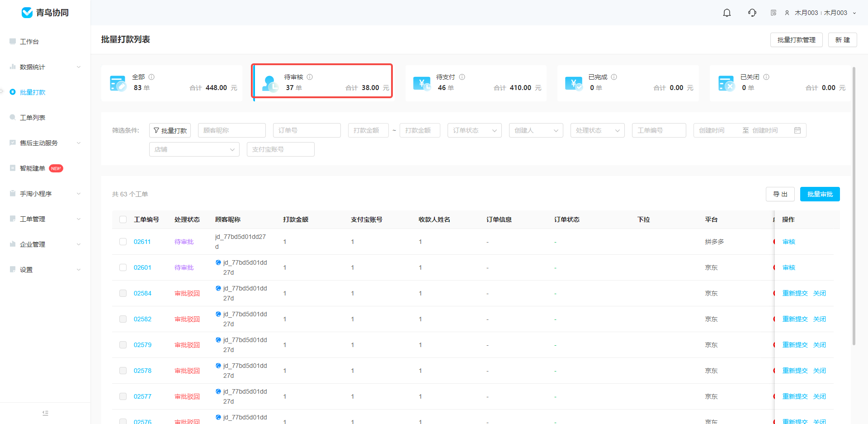The height and width of the screenshot is (424, 868).
Task: Tick the select-all checkbox in table header
Action: coord(123,219)
